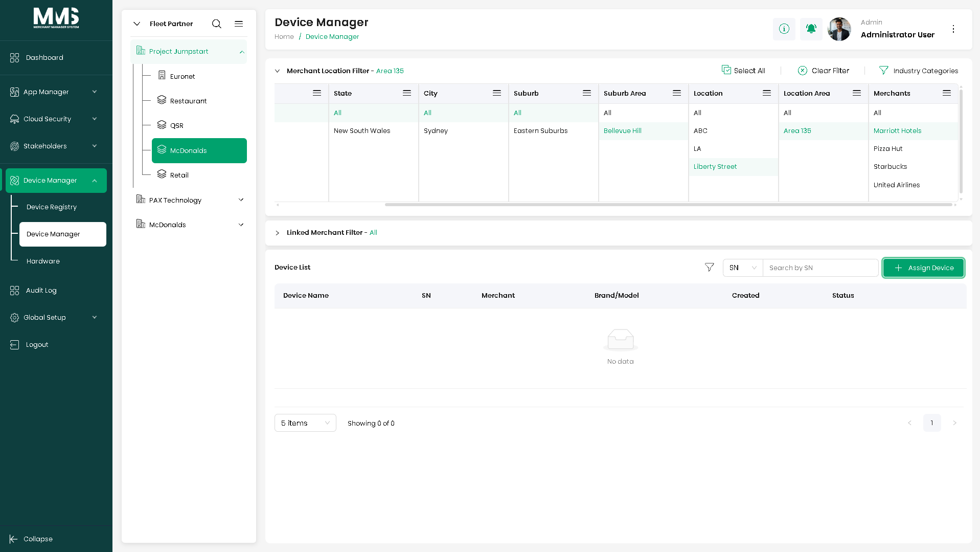Screen dimensions: 980x552
Task: Expand Linked Merchant Filter section
Action: [277, 233]
